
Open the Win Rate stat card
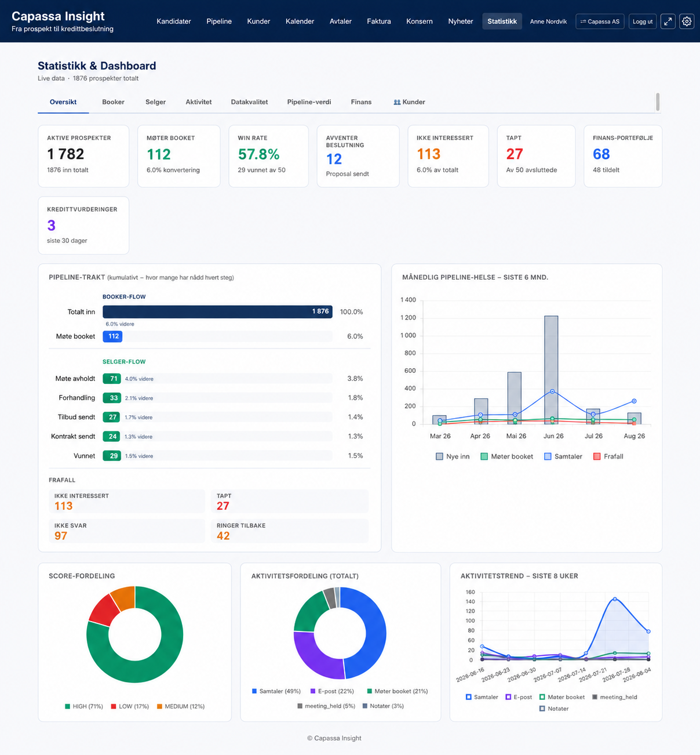[x=268, y=156]
